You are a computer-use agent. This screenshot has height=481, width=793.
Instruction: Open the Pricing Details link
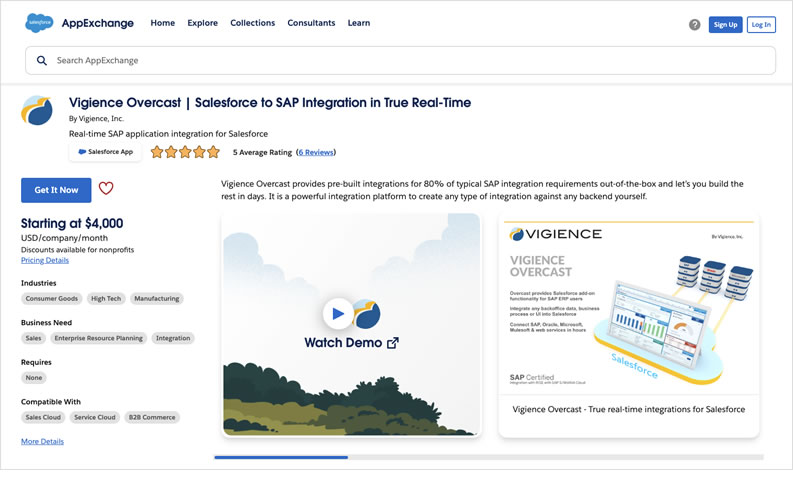click(x=45, y=260)
